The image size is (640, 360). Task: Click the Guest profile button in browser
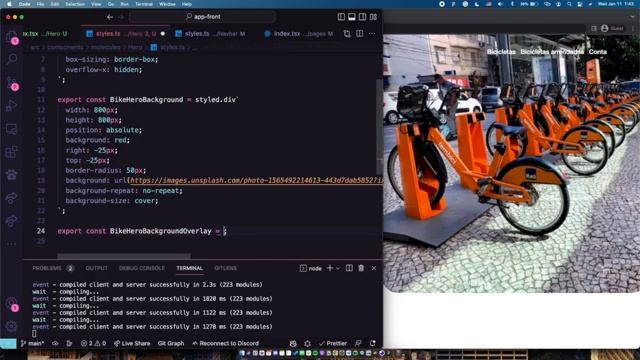coord(613,28)
